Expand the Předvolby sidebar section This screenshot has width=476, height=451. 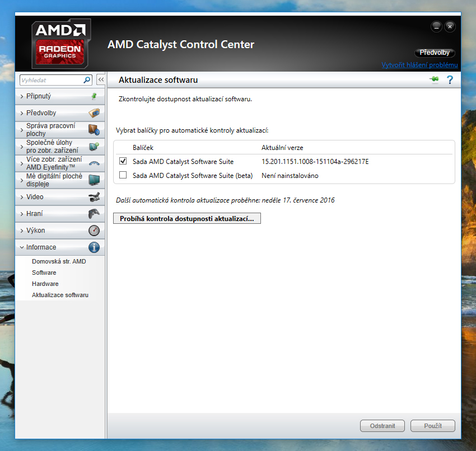[x=60, y=113]
